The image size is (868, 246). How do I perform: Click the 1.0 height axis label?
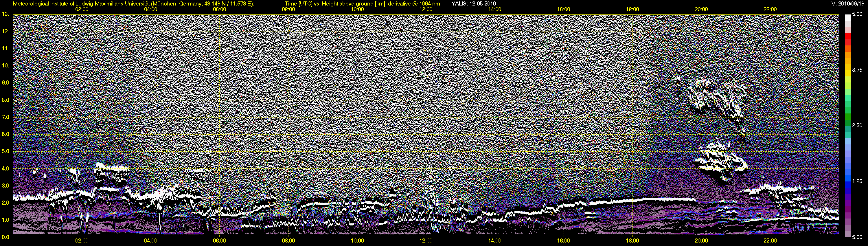5,220
